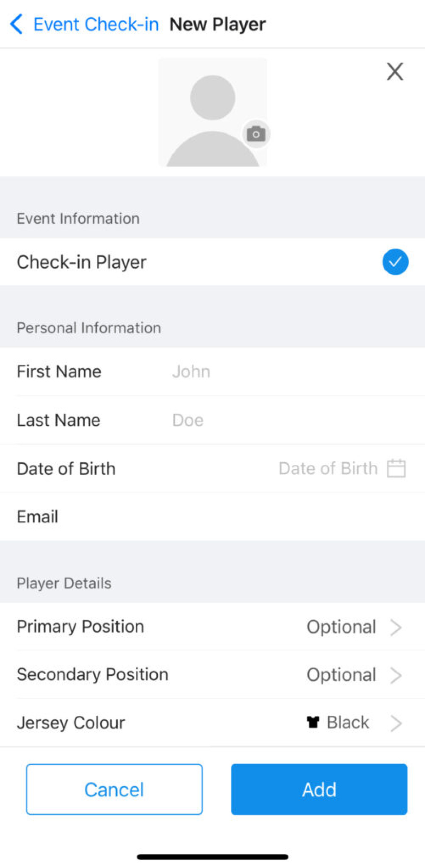Go back to Event Check-in
The height and width of the screenshot is (868, 425).
point(96,24)
